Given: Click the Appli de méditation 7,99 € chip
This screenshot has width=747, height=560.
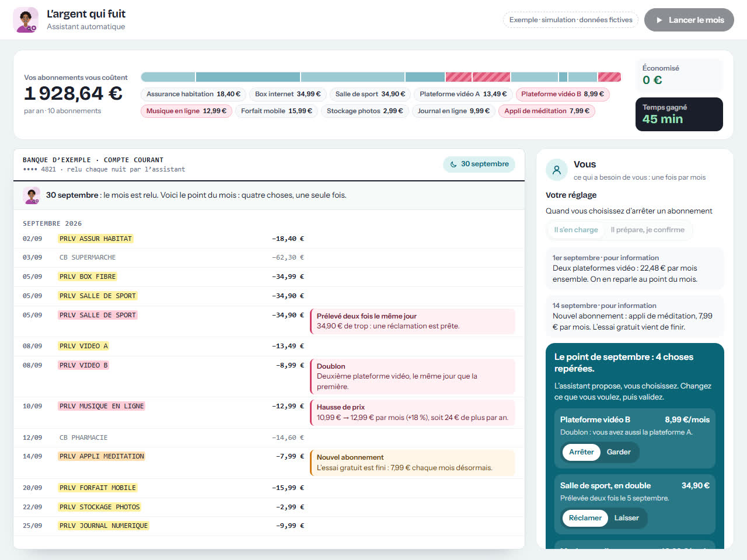Looking at the screenshot, I should click(547, 111).
